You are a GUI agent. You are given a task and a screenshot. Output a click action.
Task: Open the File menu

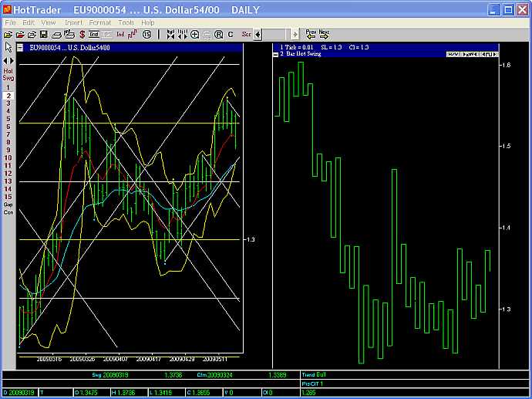pyautogui.click(x=11, y=22)
